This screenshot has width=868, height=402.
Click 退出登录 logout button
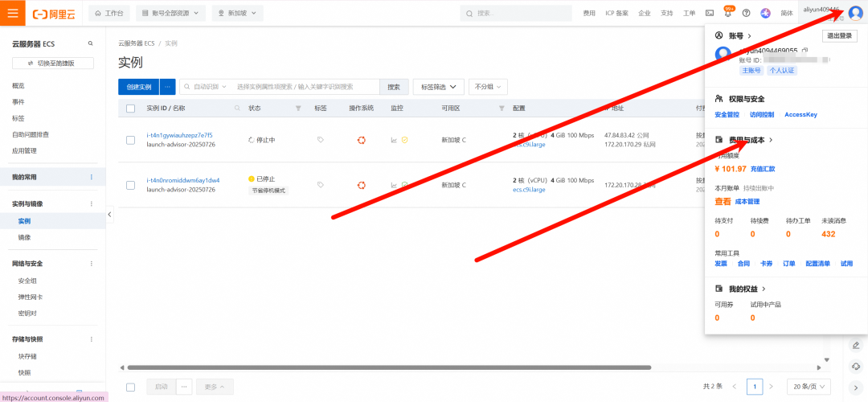pos(839,36)
